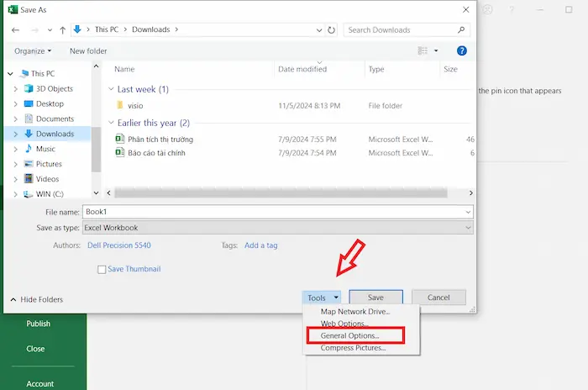
Task: Select the Báo cáo tài chính file name
Action: coord(156,153)
